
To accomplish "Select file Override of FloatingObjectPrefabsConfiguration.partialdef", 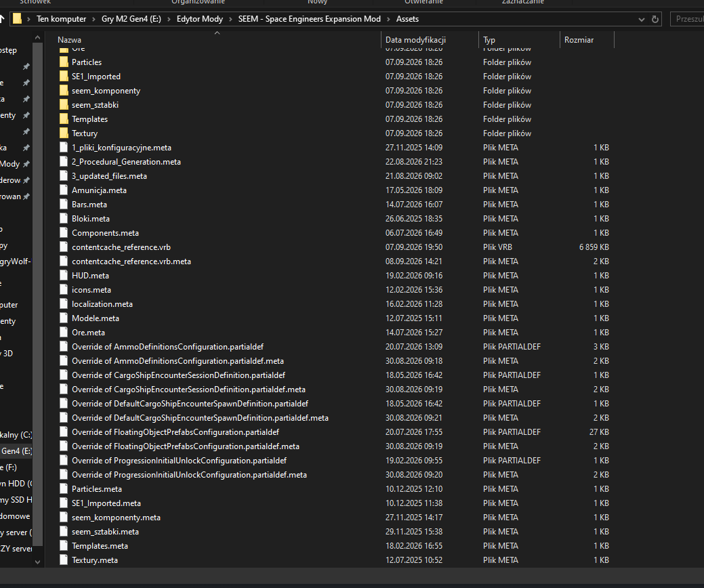I will click(x=175, y=432).
